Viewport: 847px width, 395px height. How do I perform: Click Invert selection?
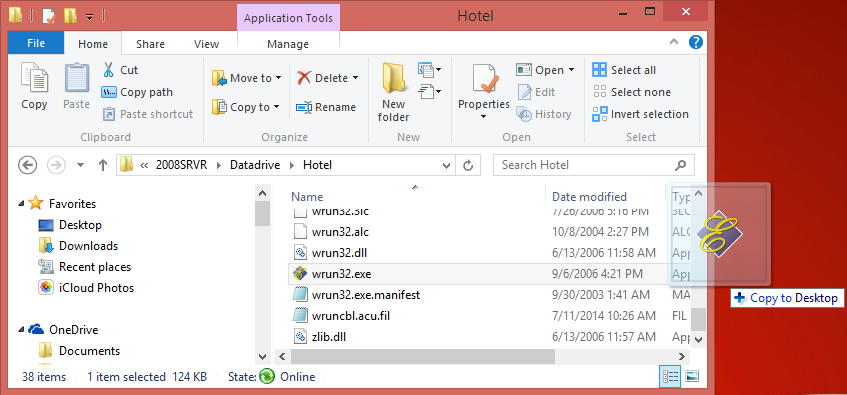coord(641,114)
